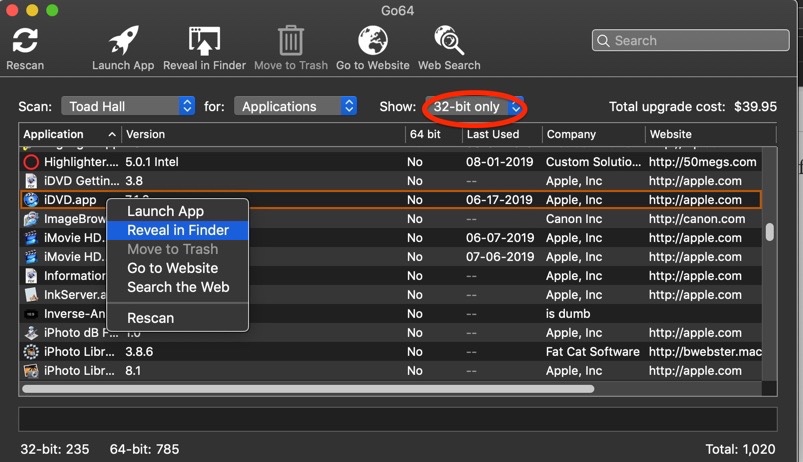The width and height of the screenshot is (803, 462).
Task: Click the iPhoto Libr 8.1 app icon
Action: point(31,370)
